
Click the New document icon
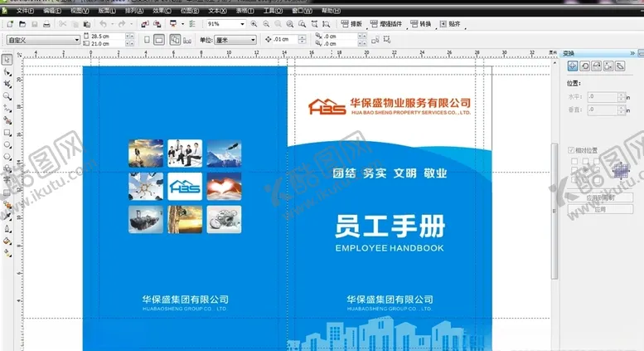[x=10, y=24]
